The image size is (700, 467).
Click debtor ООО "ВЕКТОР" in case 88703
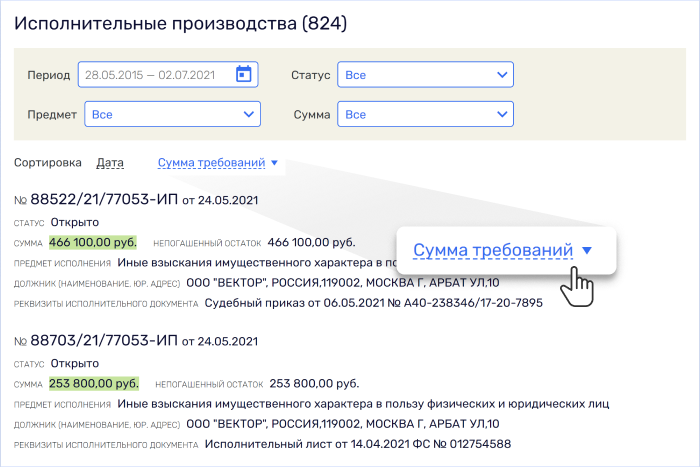pos(343,424)
